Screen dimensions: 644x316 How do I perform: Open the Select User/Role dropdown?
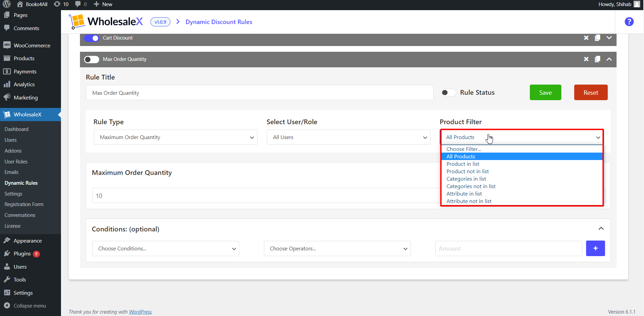coord(349,137)
